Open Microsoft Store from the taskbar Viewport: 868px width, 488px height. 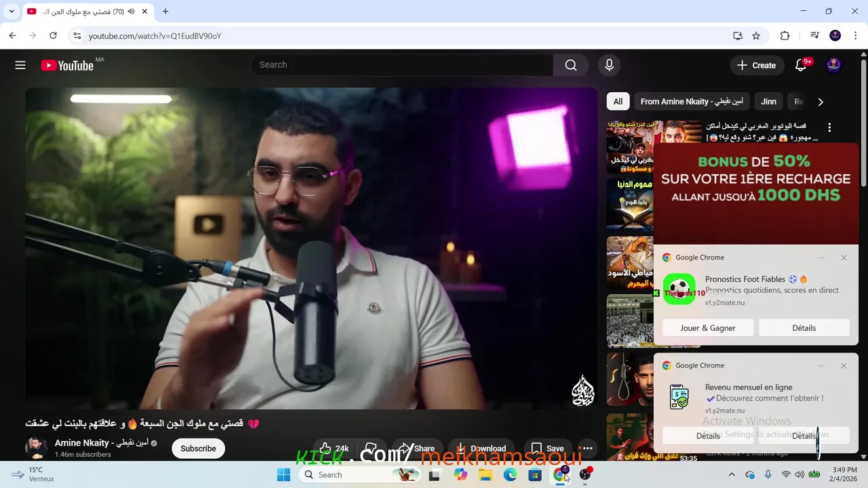coord(535,475)
